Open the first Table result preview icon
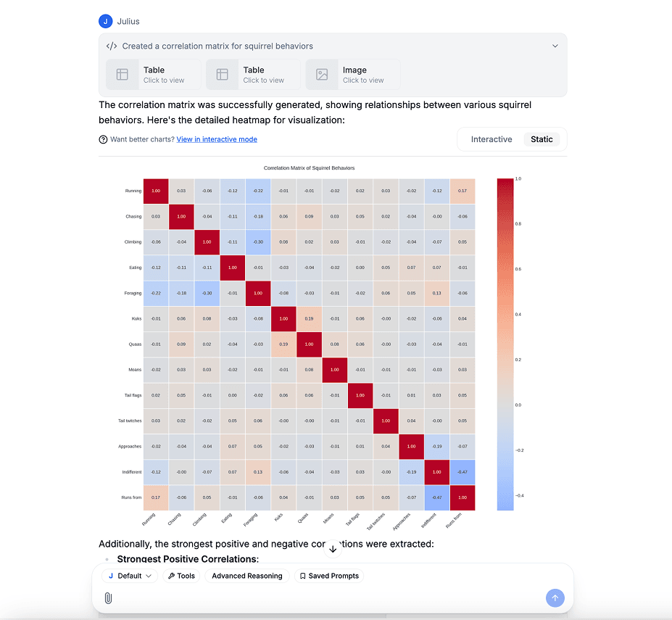Screen dimensions: 672x620 pos(122,74)
